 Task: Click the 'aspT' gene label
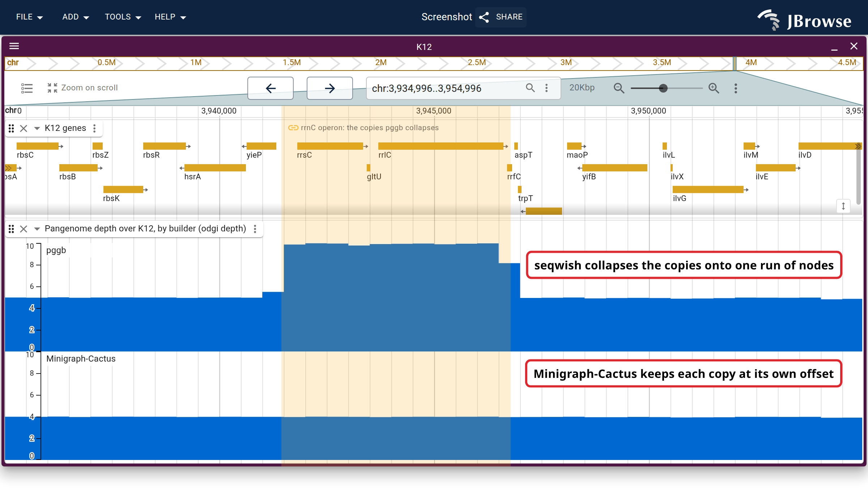[x=523, y=155]
